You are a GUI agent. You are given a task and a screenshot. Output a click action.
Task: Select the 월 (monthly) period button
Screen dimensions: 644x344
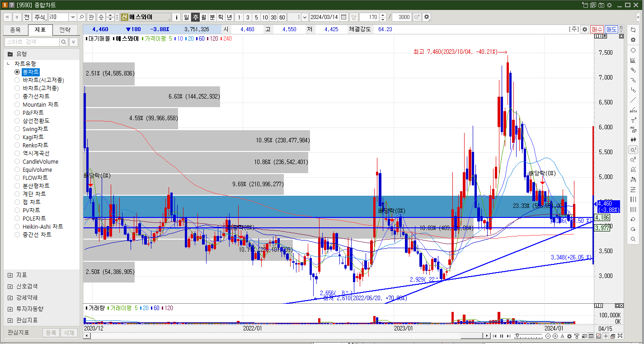[203, 17]
